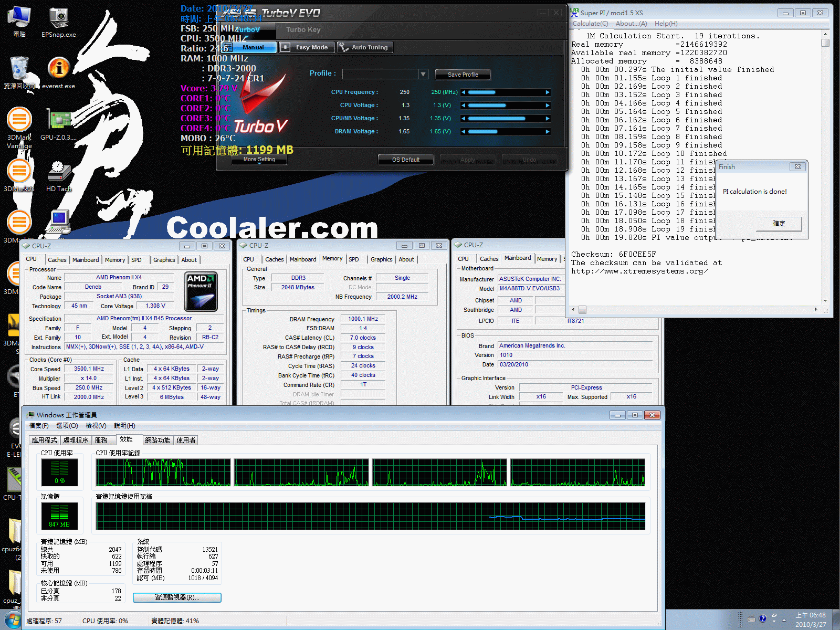Viewport: 840px width, 630px height.
Task: Switch to Task Manager 處理程序 tab
Action: [76, 440]
